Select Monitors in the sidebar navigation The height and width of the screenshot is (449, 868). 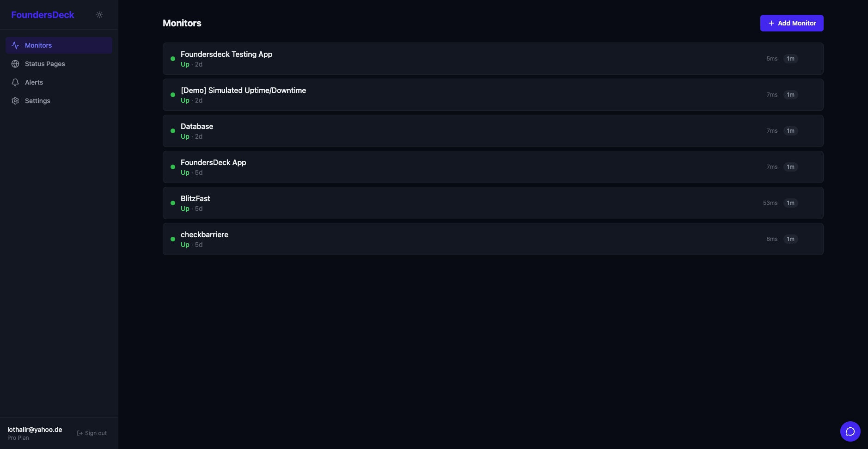[38, 45]
